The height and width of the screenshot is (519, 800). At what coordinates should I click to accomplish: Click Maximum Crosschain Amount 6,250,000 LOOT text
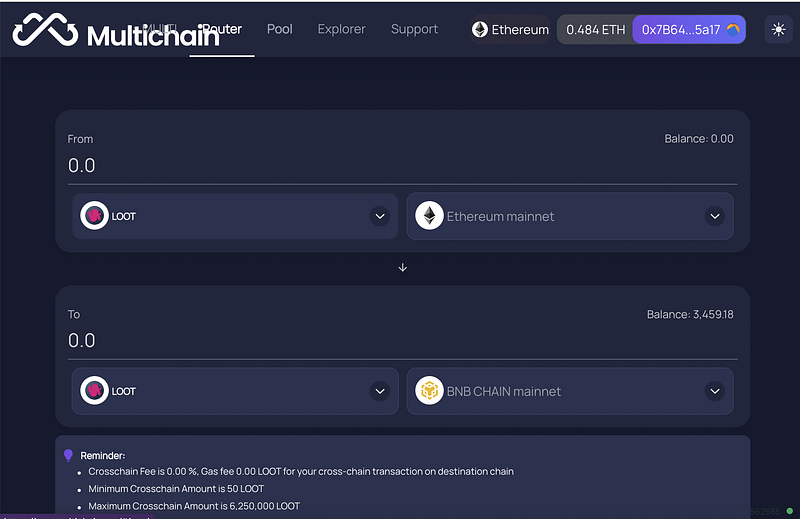(194, 506)
